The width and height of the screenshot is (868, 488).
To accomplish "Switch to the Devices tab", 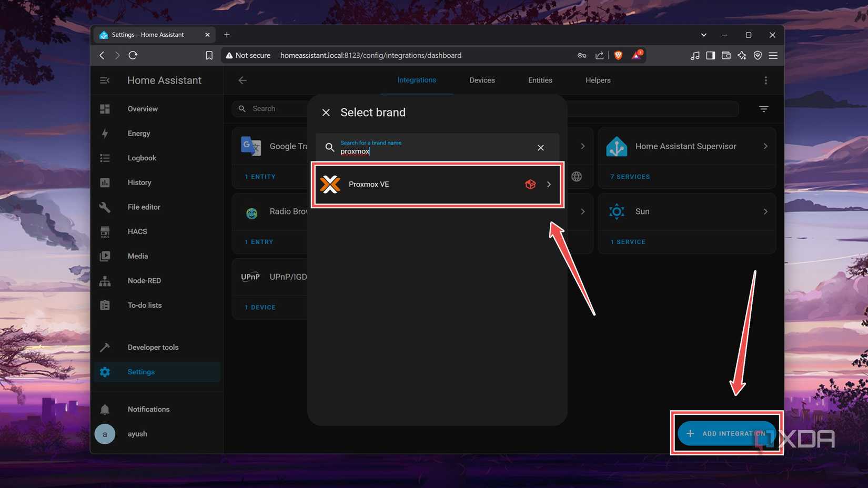I will (x=482, y=80).
